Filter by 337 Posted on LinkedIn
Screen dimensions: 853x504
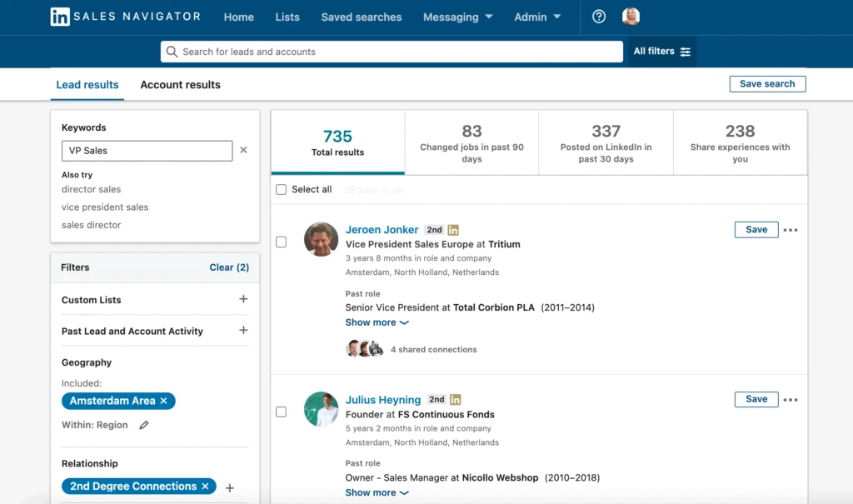[x=606, y=142]
